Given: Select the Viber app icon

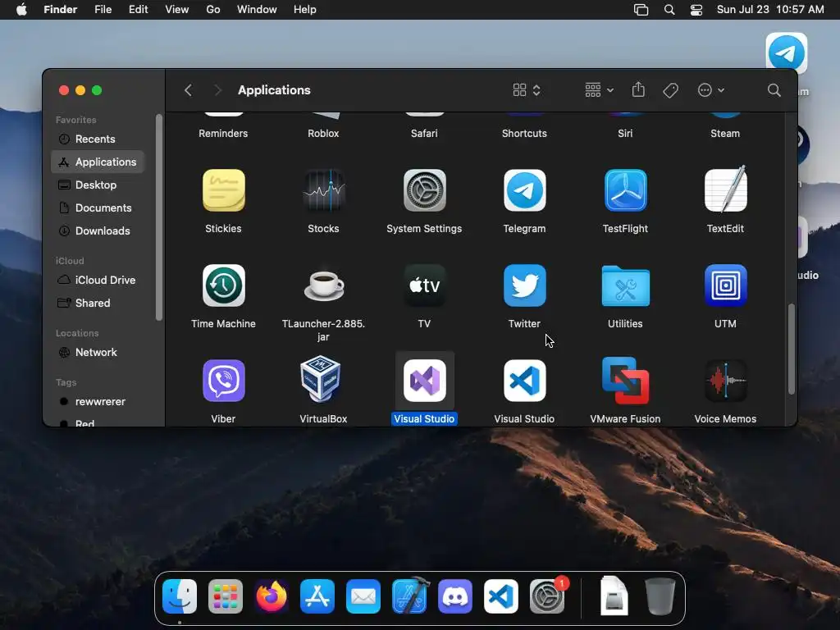Looking at the screenshot, I should point(223,381).
